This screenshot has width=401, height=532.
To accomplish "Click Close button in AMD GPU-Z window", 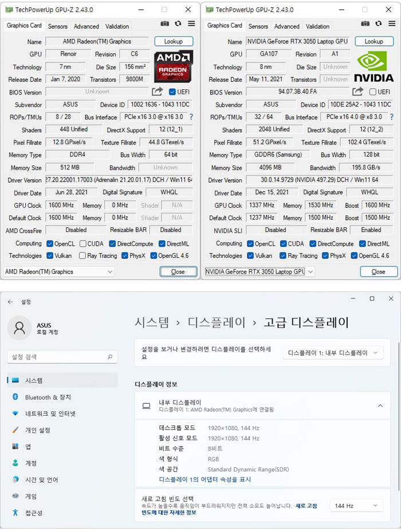I will [x=178, y=271].
